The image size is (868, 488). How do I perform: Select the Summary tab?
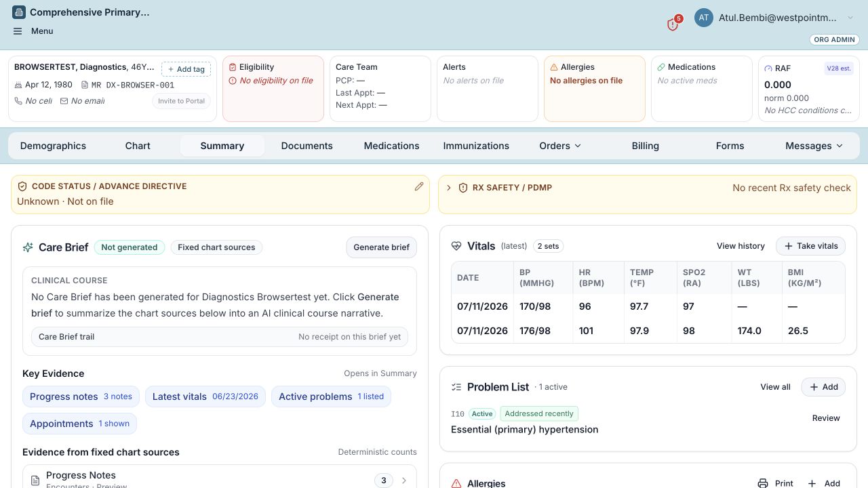[222, 146]
